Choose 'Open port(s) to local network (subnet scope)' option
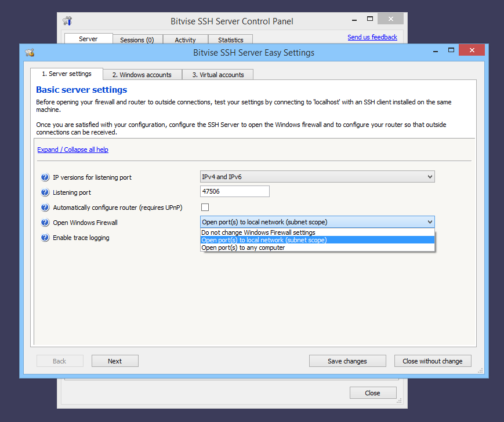 (317, 240)
